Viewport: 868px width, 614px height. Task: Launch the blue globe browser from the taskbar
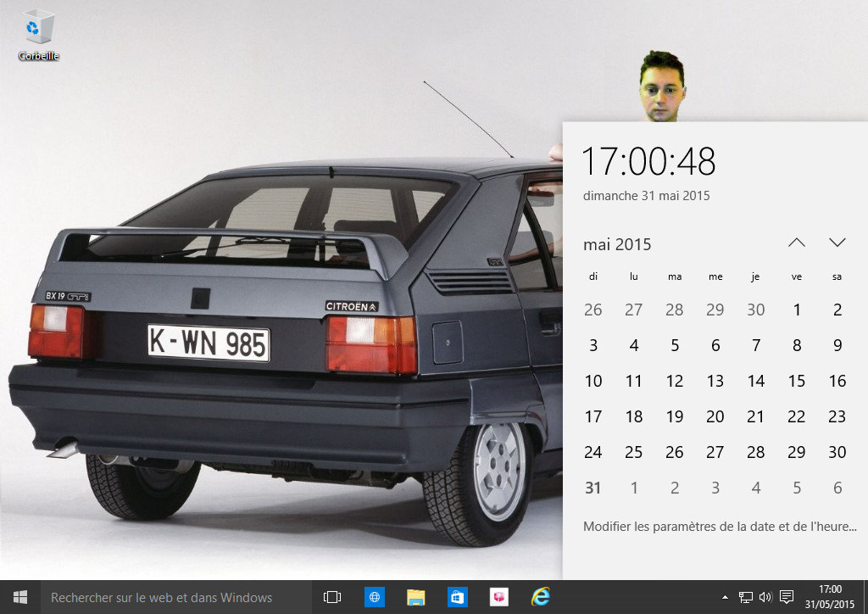pyautogui.click(x=375, y=597)
